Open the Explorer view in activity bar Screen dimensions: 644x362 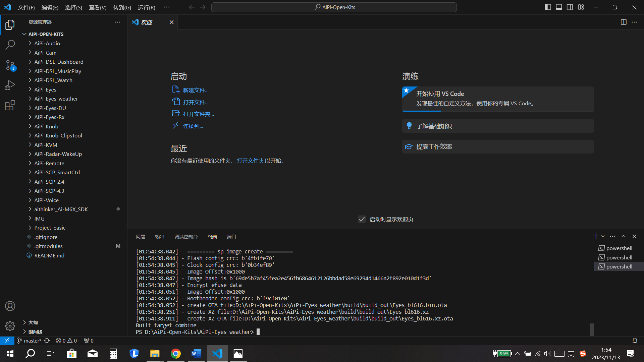(x=10, y=24)
